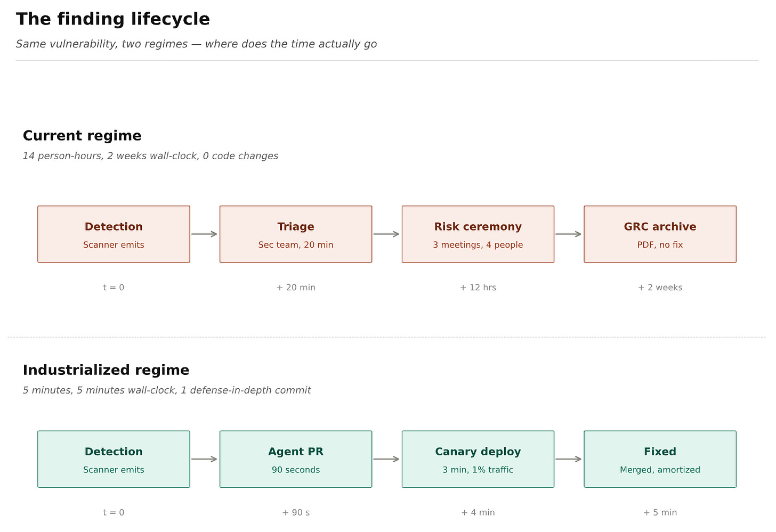The image size is (776, 532).
Task: Select the Triage box
Action: pyautogui.click(x=296, y=234)
